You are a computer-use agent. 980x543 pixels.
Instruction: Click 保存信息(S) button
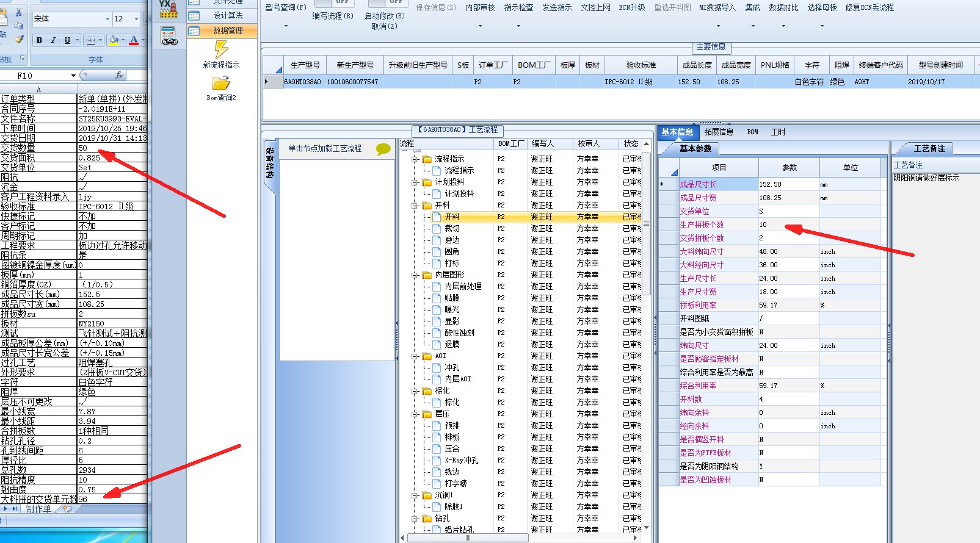[436, 7]
